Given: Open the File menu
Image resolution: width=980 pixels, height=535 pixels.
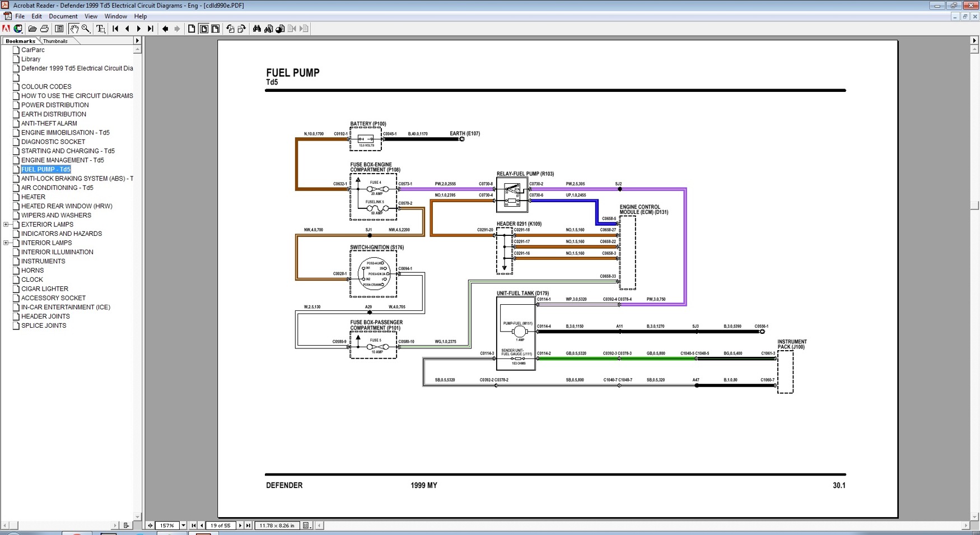Looking at the screenshot, I should pyautogui.click(x=20, y=16).
